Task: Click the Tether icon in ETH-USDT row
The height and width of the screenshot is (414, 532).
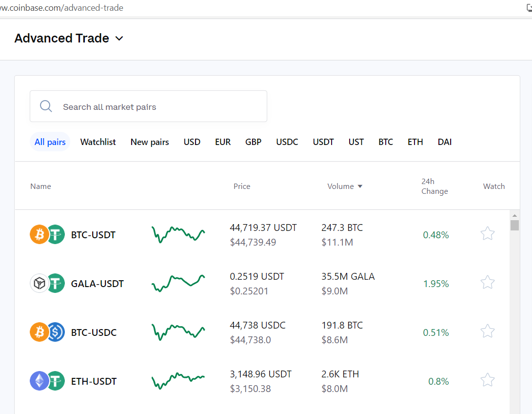Action: point(56,381)
